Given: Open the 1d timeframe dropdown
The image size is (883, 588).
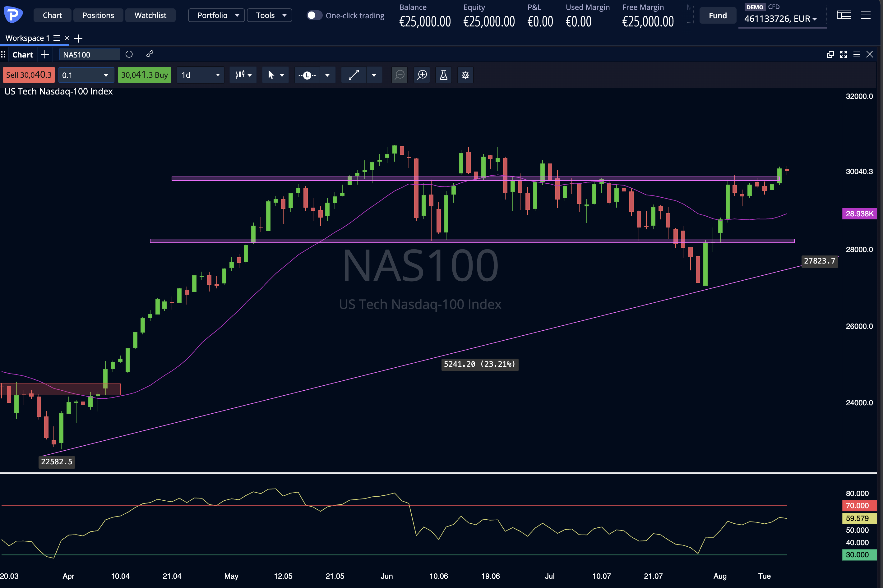Looking at the screenshot, I should [200, 75].
